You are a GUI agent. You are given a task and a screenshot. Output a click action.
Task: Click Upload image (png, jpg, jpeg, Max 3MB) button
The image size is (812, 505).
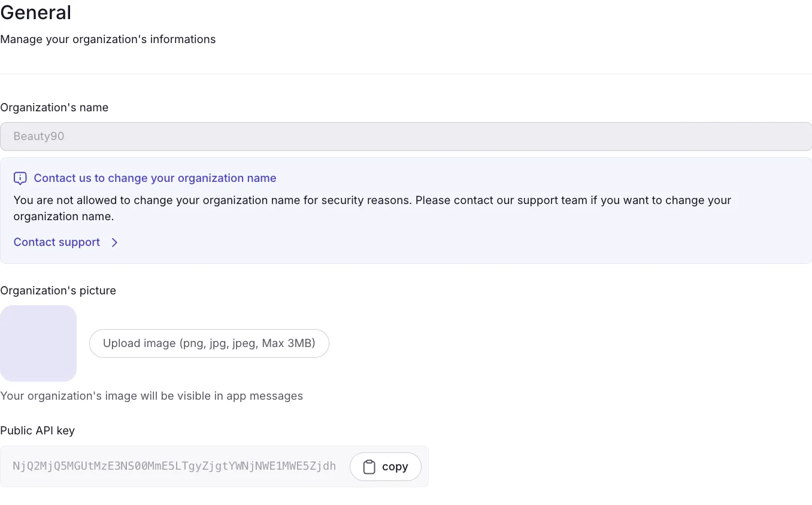tap(209, 343)
